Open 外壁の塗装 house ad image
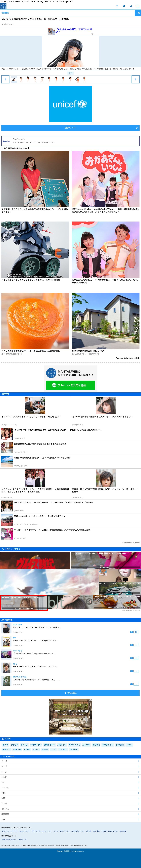The width and height of the screenshot is (141, 868). (x=106, y=321)
